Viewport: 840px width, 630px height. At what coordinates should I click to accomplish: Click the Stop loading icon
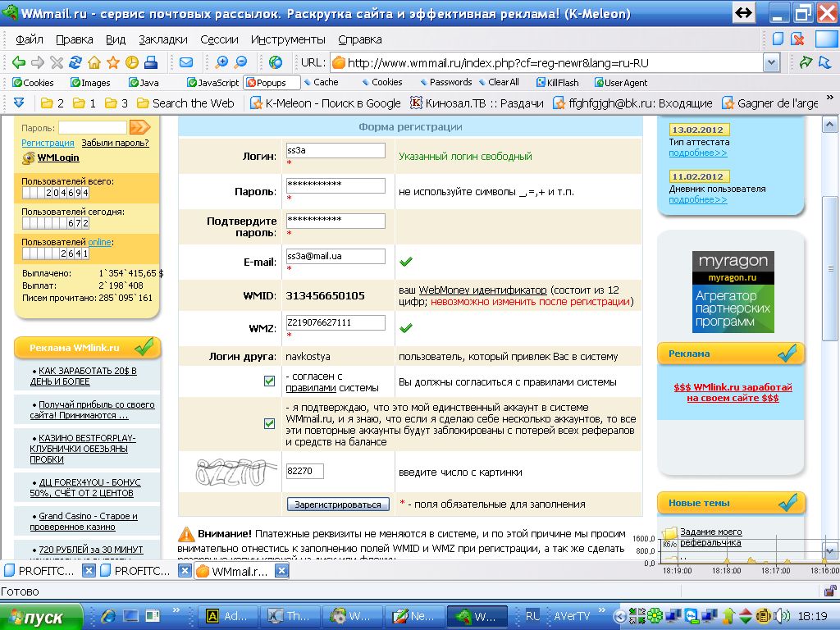pyautogui.click(x=57, y=62)
